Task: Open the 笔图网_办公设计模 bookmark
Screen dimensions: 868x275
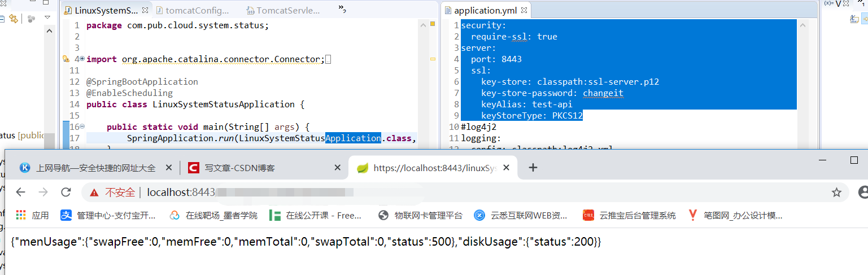Action: [x=735, y=215]
